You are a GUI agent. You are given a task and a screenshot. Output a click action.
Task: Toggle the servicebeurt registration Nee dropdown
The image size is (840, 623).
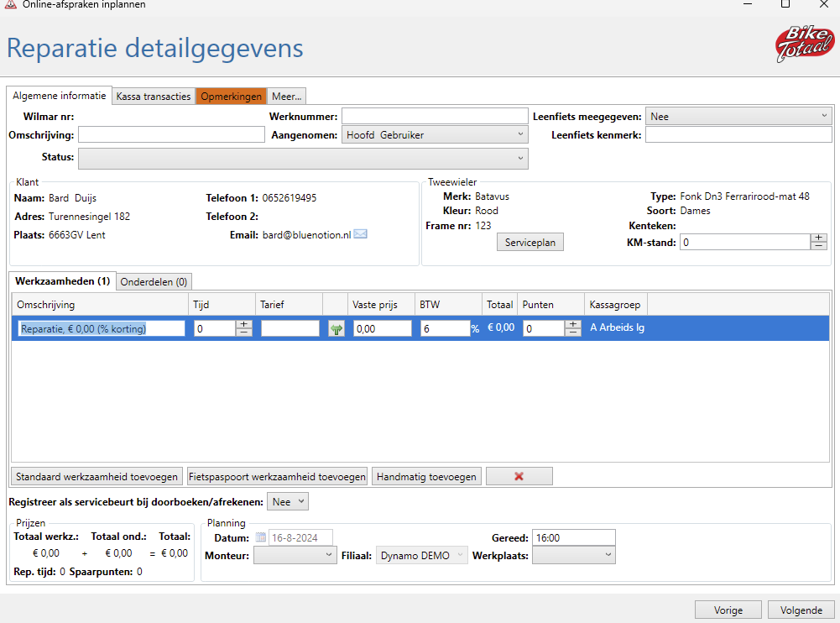tap(288, 501)
